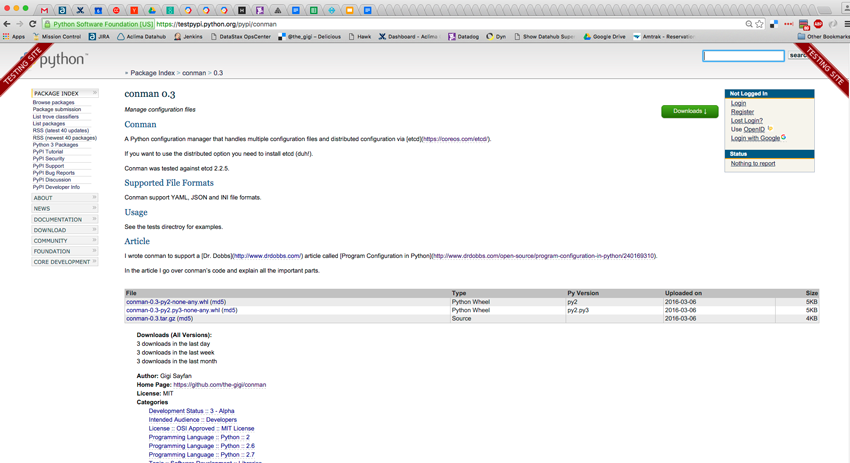Open Browse packages in the sidebar
850x463 pixels.
53,102
